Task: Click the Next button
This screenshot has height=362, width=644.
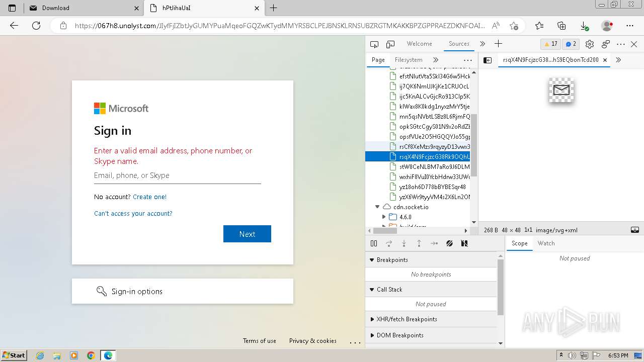Action: tap(247, 234)
